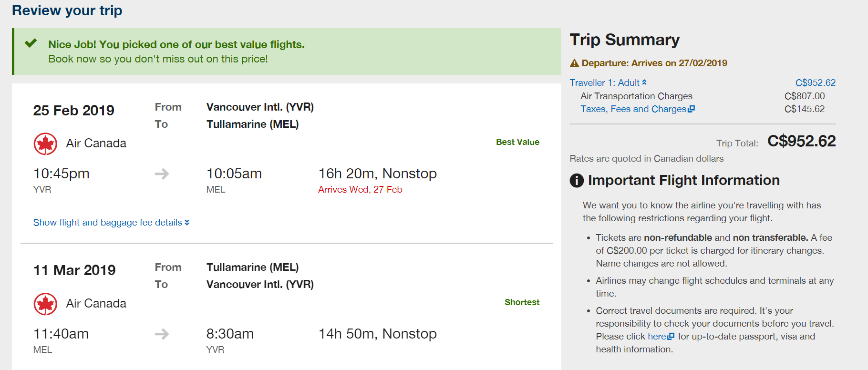Click the Shortest label on return flight

522,302
